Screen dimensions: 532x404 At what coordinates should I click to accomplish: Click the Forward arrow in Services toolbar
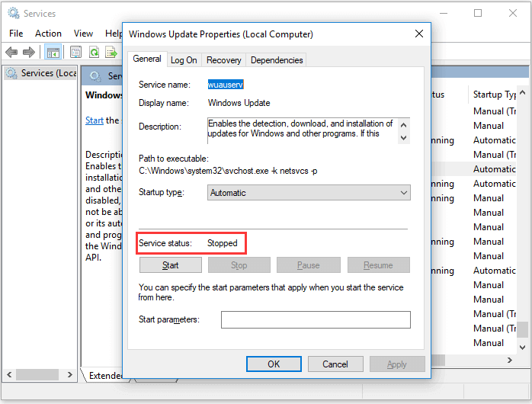(x=29, y=53)
